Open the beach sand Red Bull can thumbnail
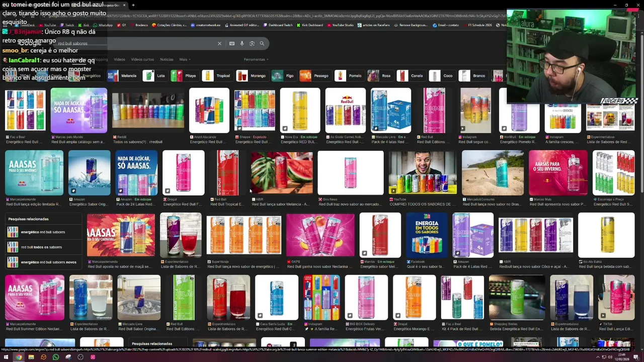 point(493,173)
